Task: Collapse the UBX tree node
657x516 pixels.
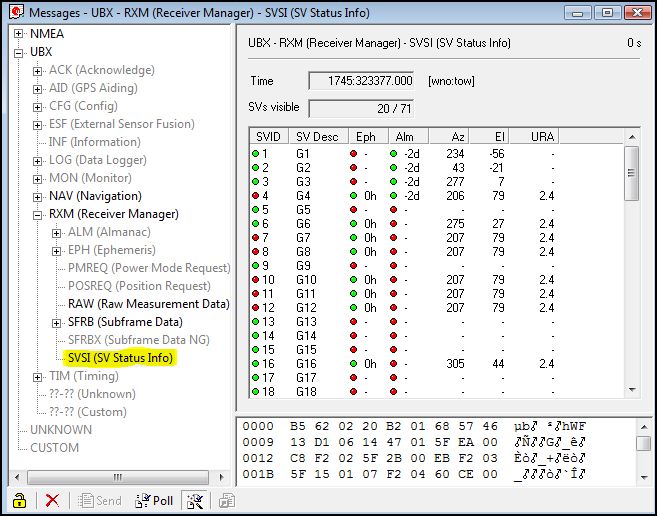Action: coord(19,52)
